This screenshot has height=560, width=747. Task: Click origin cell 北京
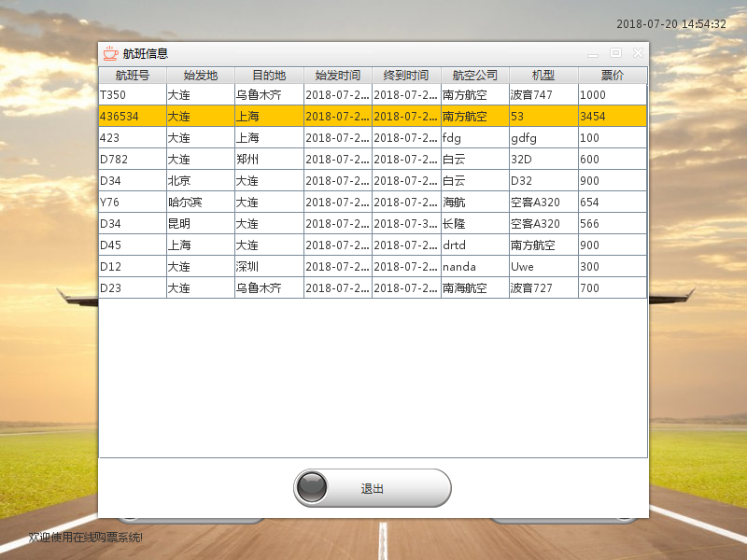201,180
